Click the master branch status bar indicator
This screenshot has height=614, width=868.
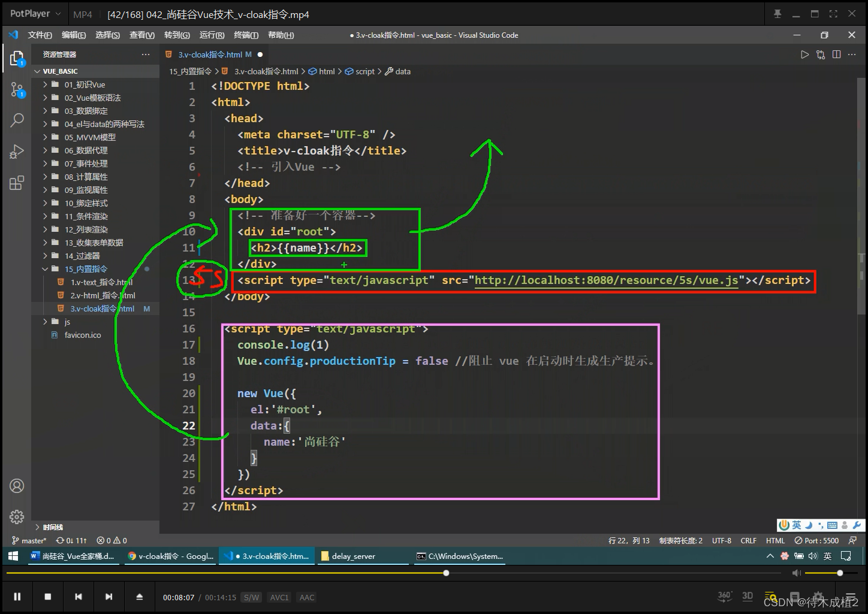29,540
